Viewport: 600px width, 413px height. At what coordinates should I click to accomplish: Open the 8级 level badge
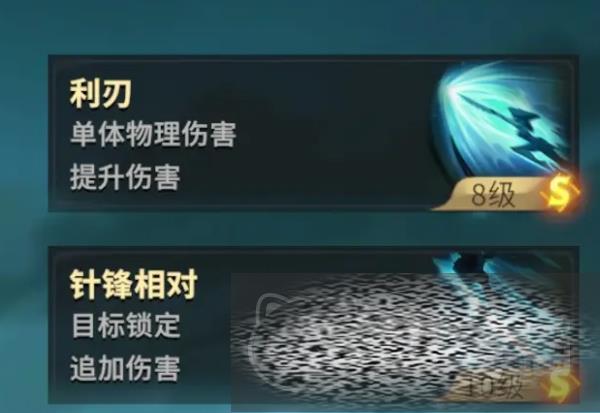pyautogui.click(x=492, y=194)
